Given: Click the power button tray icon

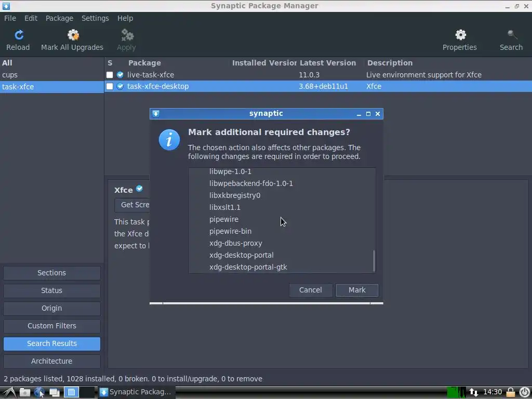Looking at the screenshot, I should tap(524, 392).
